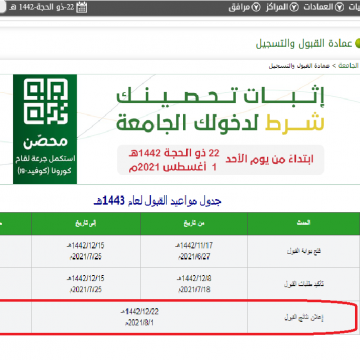Open the العمادات menu item
Image resolution: width=360 pixels, height=360 pixels.
318,7
